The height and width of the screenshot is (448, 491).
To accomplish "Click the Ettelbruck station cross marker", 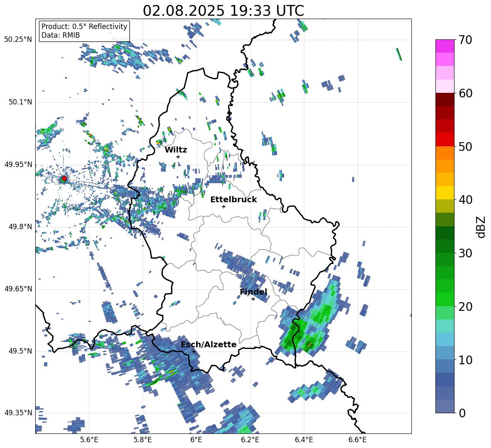I will click(x=224, y=206).
